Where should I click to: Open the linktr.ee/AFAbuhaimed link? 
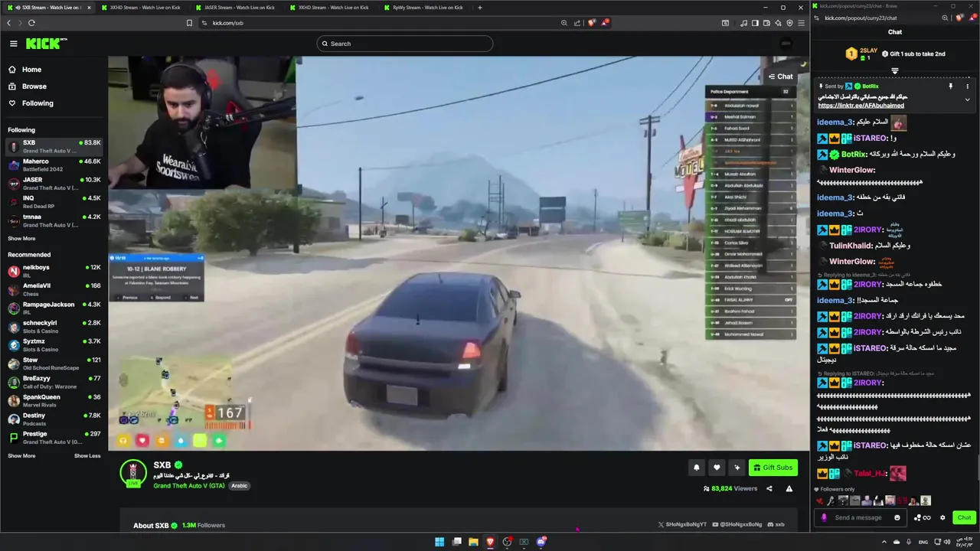(861, 106)
